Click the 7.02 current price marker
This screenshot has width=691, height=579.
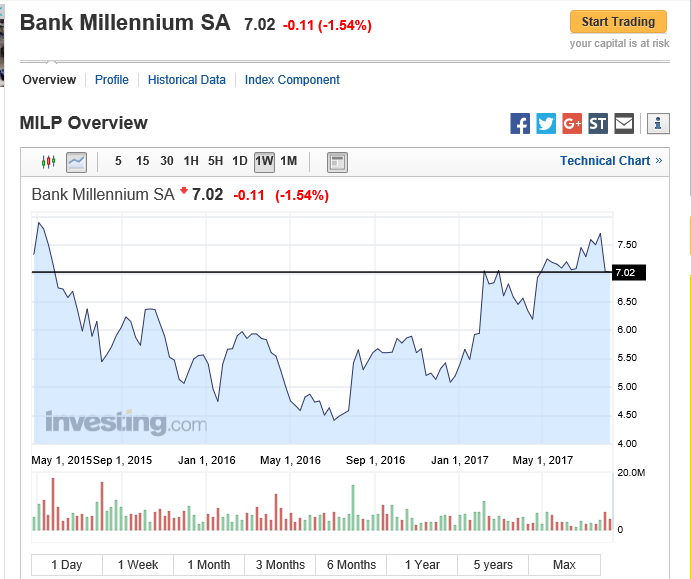pos(629,272)
